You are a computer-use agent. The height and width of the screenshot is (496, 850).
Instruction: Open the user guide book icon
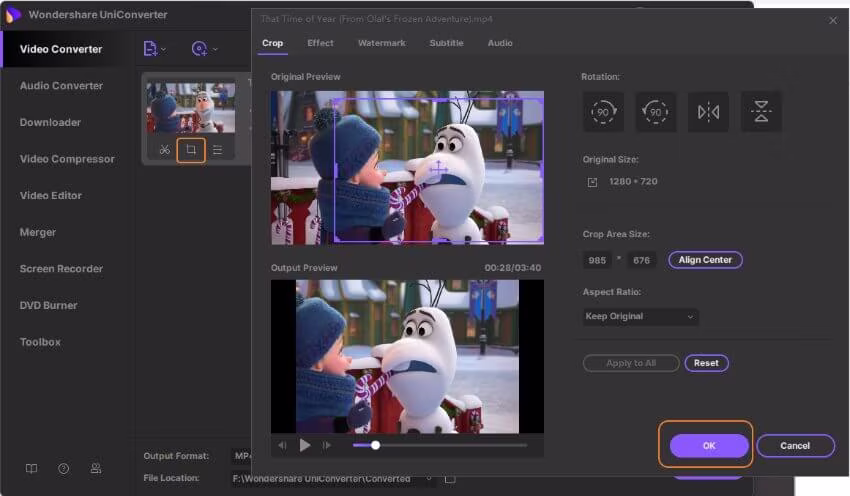click(32, 468)
